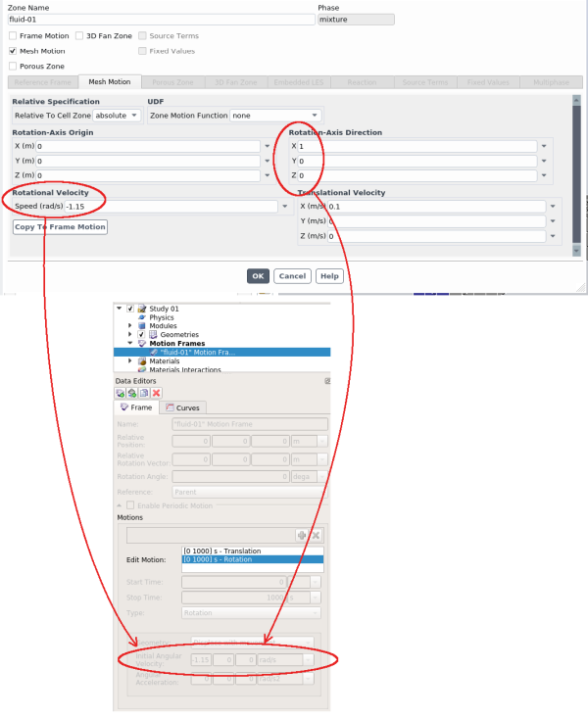Viewport: 588px width, 718px height.
Task: Click the add motion plus icon
Action: 302,535
